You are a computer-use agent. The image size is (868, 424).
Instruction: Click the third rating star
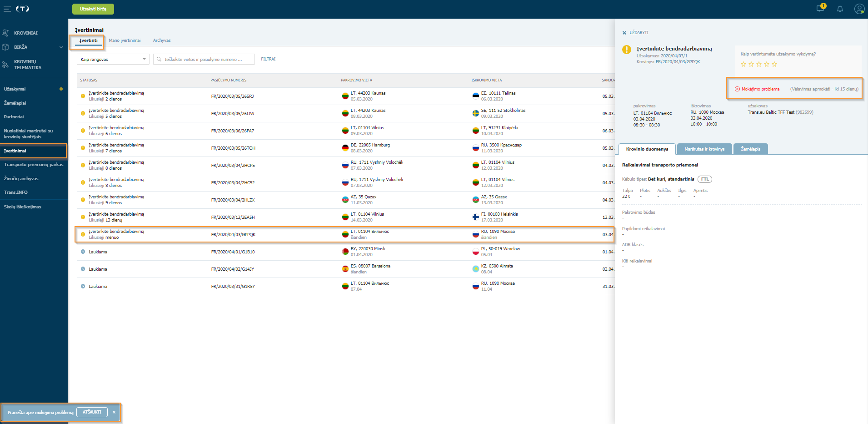pyautogui.click(x=759, y=64)
